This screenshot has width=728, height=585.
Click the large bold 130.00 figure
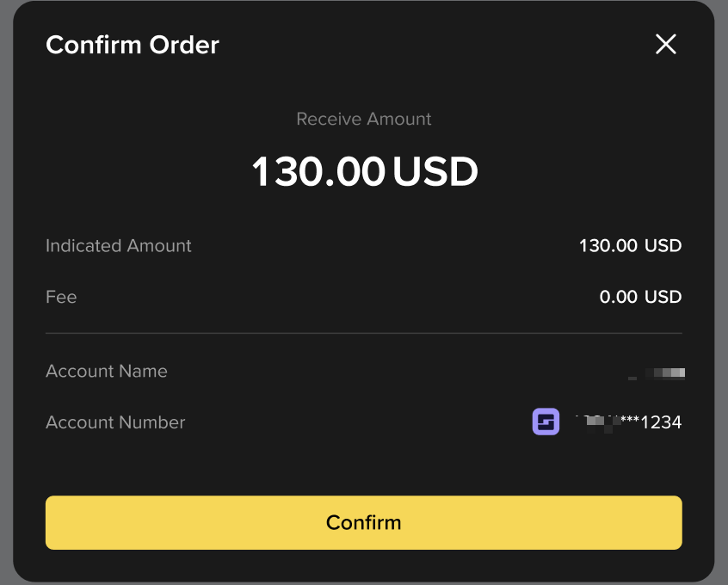tap(318, 171)
